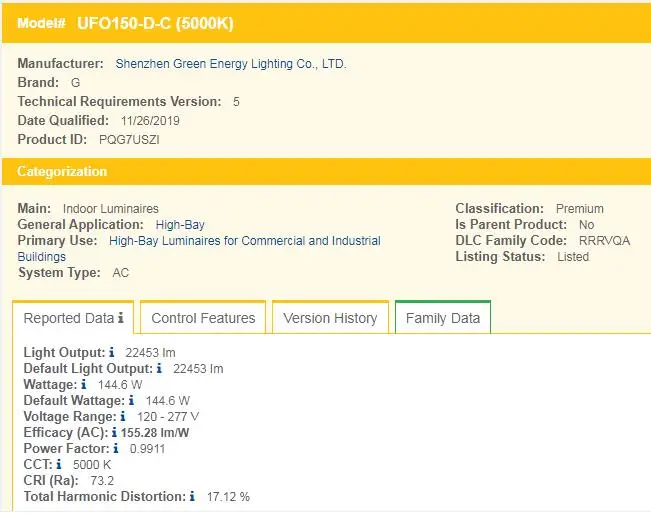The height and width of the screenshot is (514, 651).
Task: Click the UFO150-D-C (5000K) model title
Action: coord(155,23)
